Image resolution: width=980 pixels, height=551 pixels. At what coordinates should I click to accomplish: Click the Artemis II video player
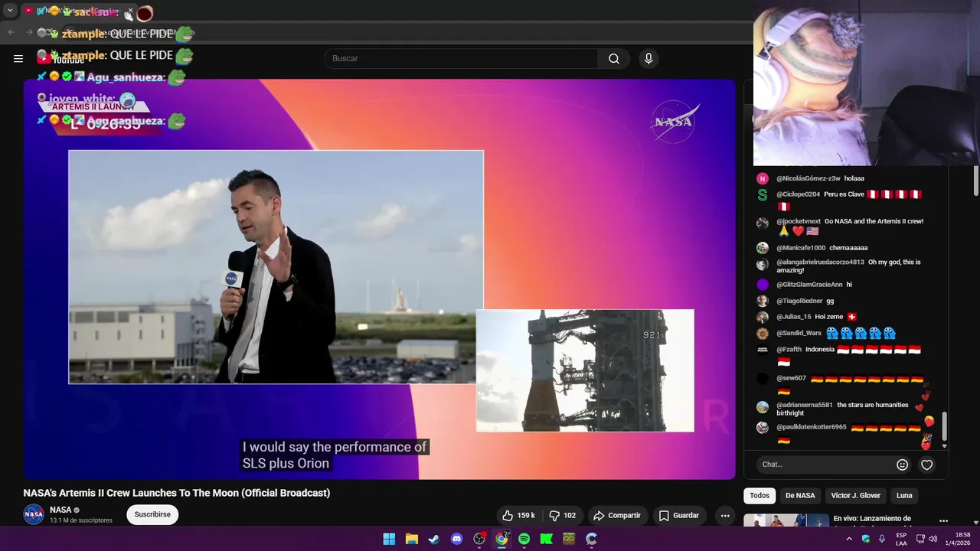point(379,279)
